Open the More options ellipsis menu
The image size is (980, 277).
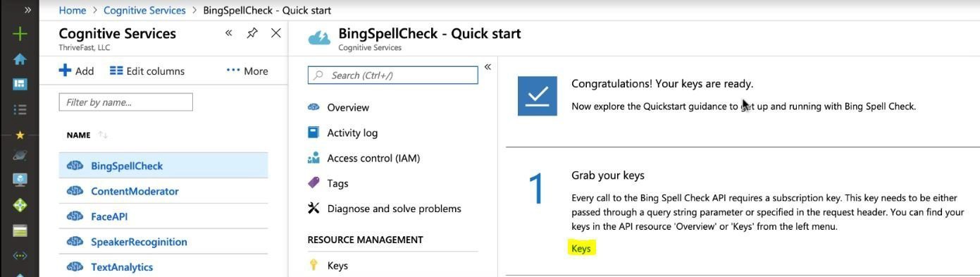[247, 70]
